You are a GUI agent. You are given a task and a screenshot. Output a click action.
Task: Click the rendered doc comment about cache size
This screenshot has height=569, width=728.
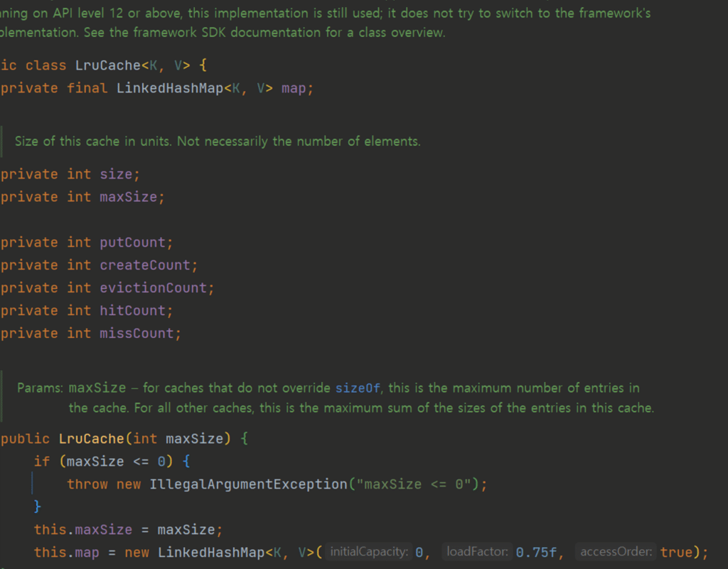[217, 142]
